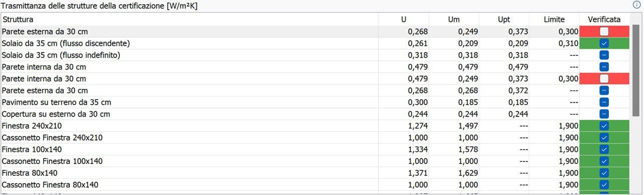This screenshot has height=195, width=644.
Task: Toggle Verificata checkbox for Cassonetto Finestra 100x140
Action: (604, 161)
